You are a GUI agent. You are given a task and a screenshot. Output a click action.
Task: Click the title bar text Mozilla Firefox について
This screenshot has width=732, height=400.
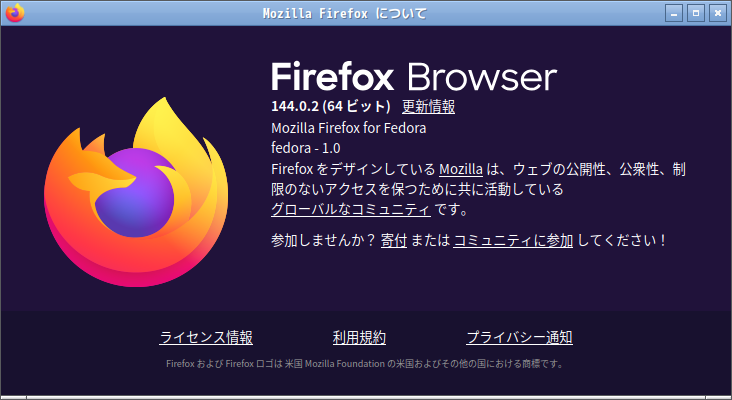tap(345, 14)
